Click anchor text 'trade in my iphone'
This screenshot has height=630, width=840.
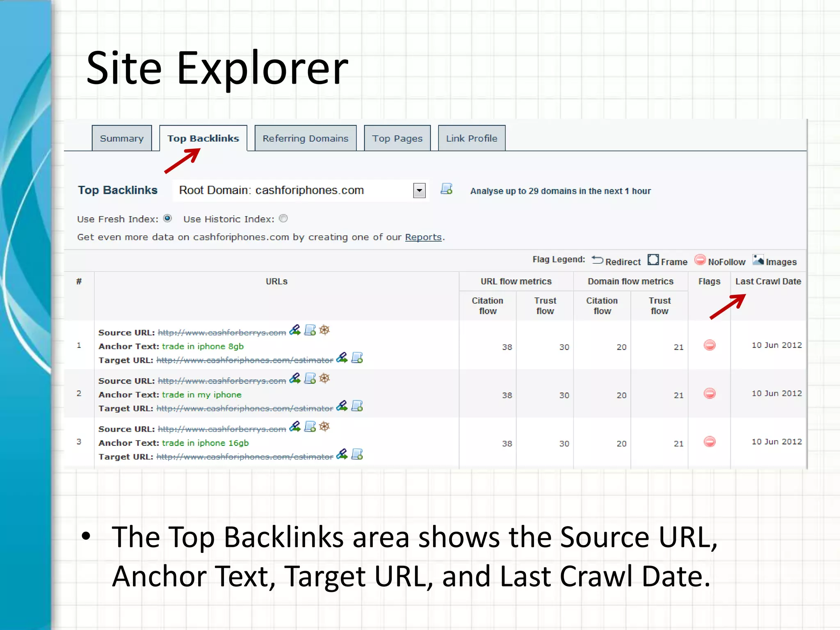[202, 395]
